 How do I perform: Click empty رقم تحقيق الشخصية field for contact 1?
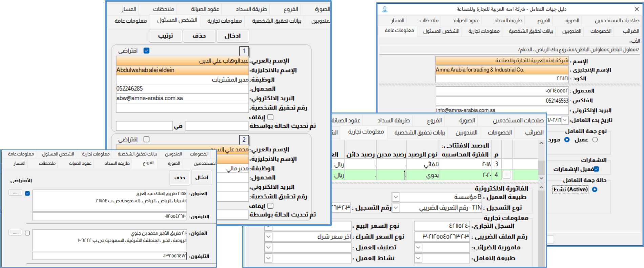pos(182,108)
